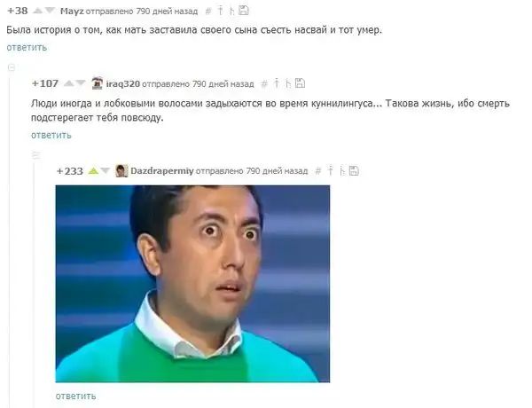
Task: Click ответить under the Mayz comment
Action: [x=27, y=47]
